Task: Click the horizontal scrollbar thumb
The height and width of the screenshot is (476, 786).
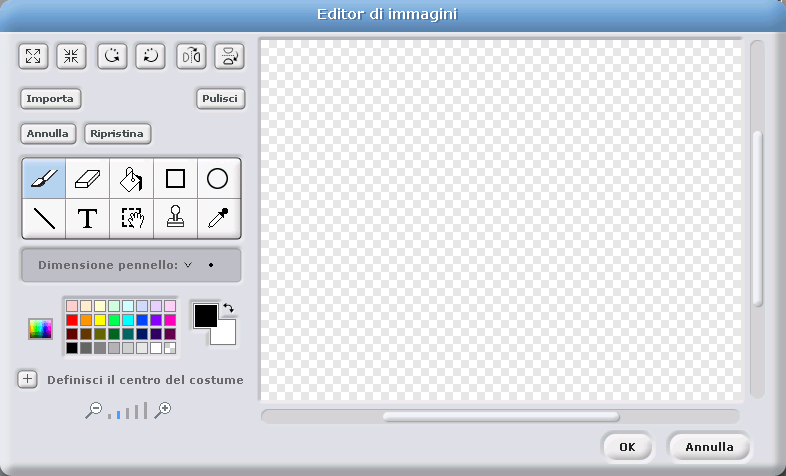Action: click(501, 417)
